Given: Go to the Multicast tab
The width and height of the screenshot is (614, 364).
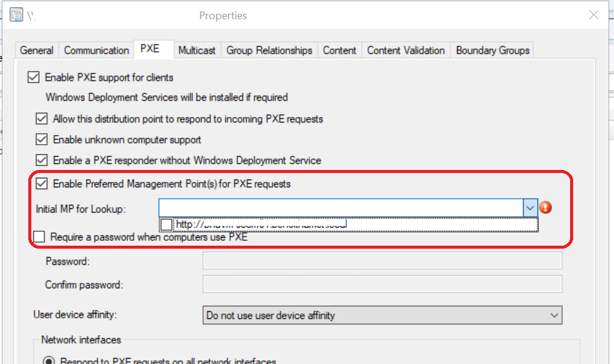Looking at the screenshot, I should pyautogui.click(x=197, y=50).
